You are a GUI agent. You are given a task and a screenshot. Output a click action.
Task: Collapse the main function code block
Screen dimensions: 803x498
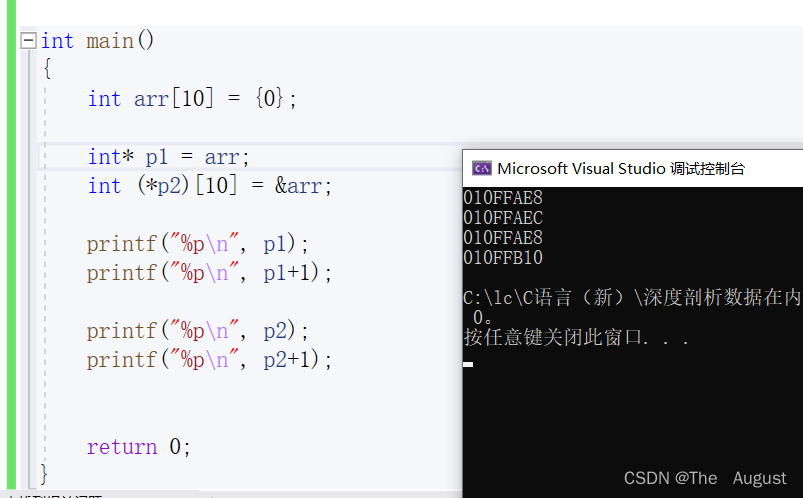point(28,40)
